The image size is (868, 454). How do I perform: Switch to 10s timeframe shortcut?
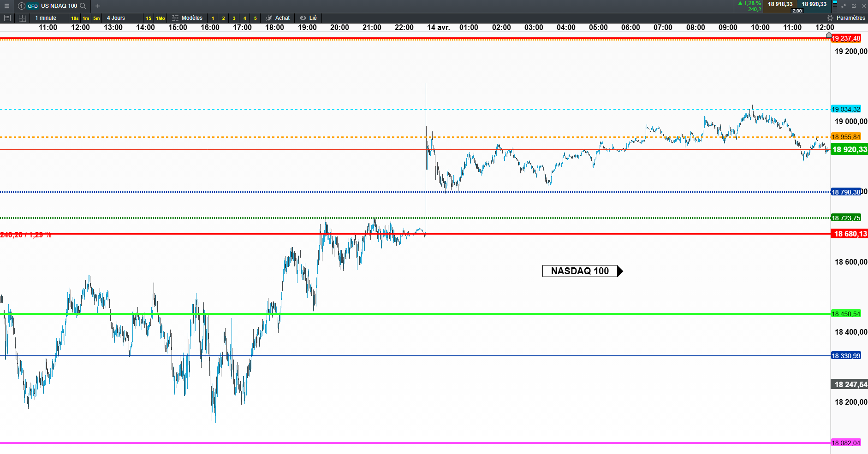tap(75, 18)
